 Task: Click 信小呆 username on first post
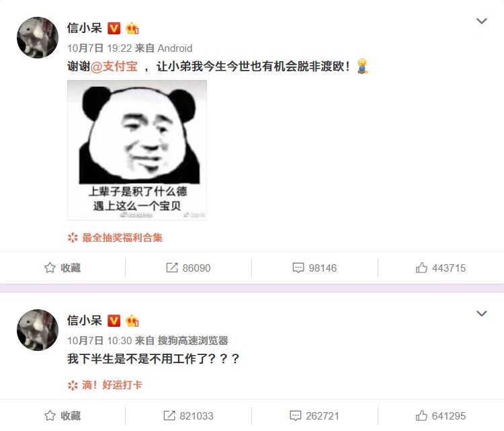[x=85, y=28]
